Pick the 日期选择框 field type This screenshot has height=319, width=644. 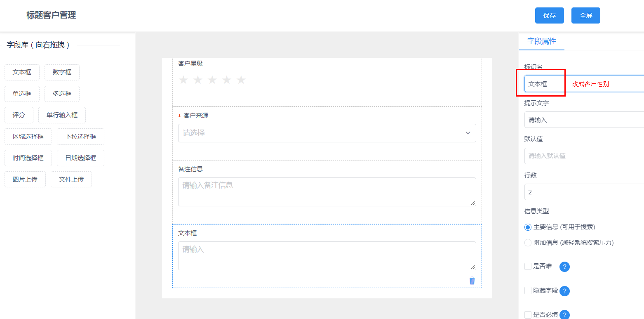[80, 158]
